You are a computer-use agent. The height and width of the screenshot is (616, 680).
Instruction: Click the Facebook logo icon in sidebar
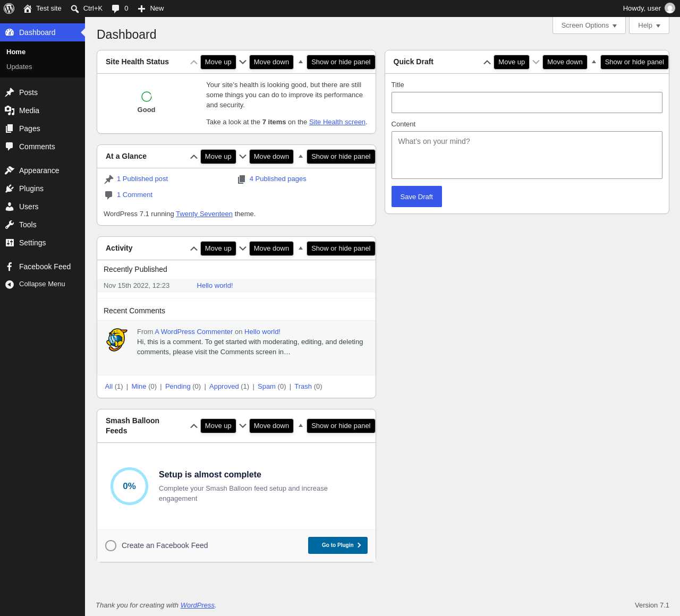click(x=10, y=267)
